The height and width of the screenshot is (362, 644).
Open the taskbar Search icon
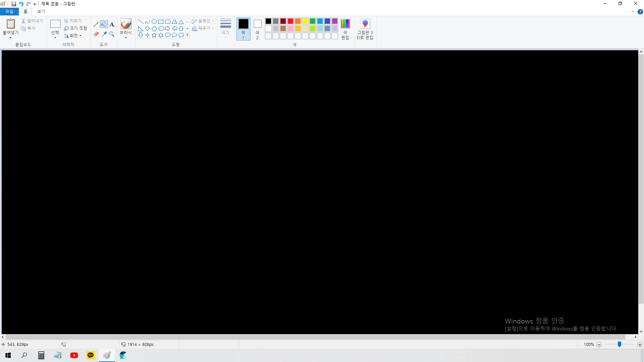[24, 355]
